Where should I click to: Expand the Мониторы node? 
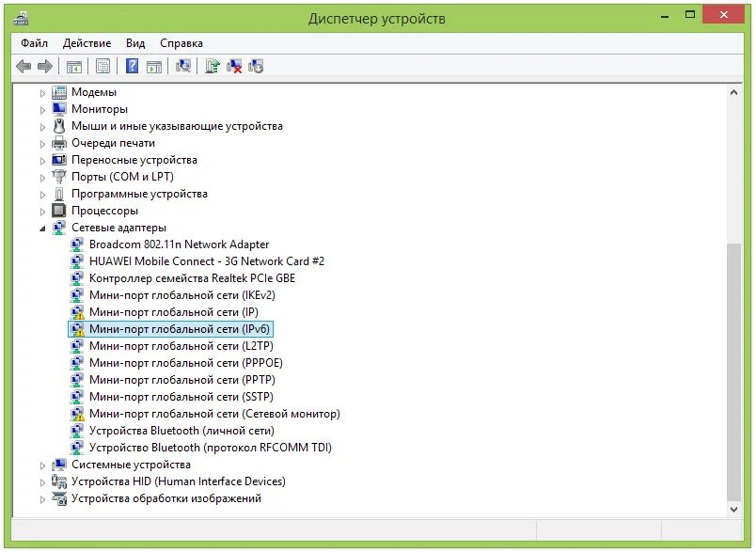42,110
